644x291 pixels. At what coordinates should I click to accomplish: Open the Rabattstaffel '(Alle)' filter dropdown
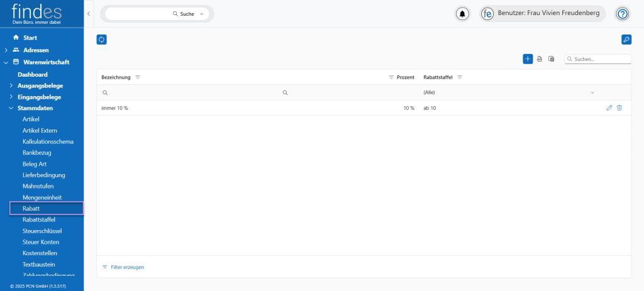click(592, 93)
